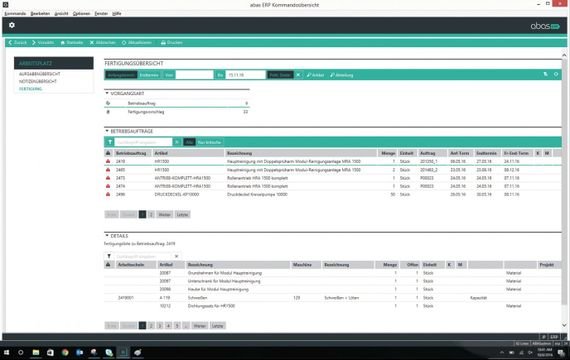The height and width of the screenshot is (360, 570).
Task: Click Weiter in Details pagination
Action: 200,325
